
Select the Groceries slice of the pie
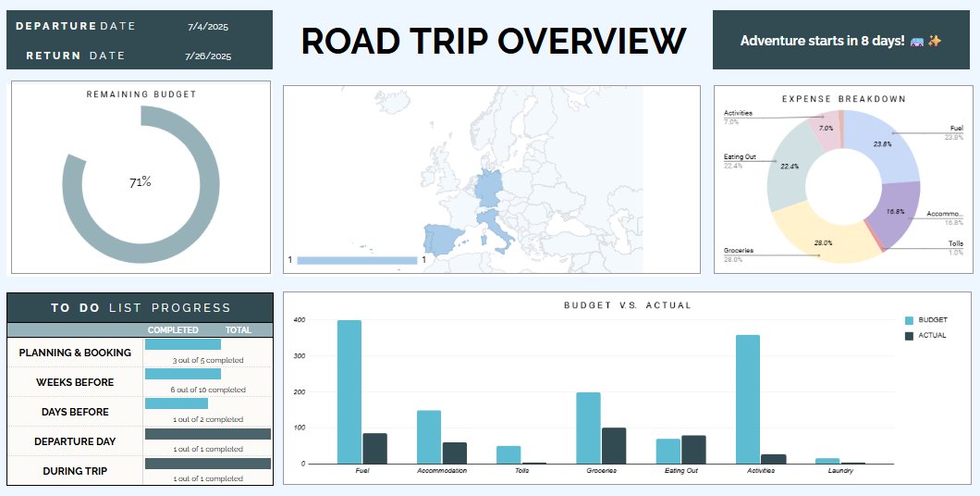824,242
